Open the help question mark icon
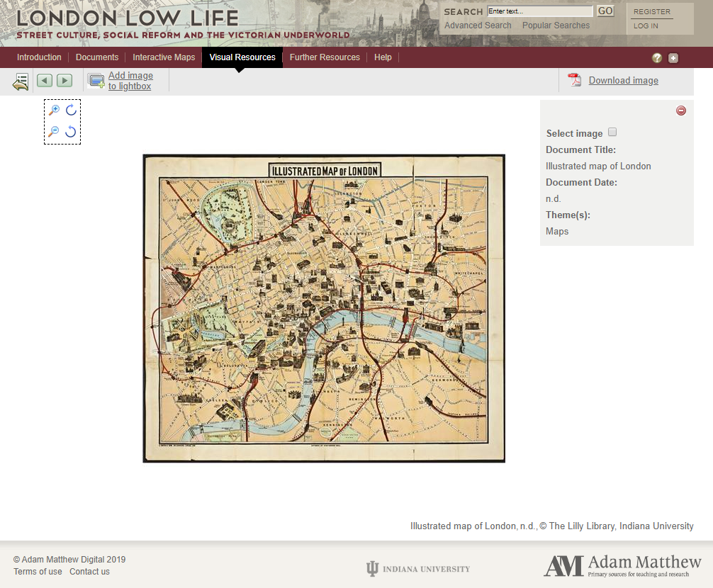The width and height of the screenshot is (713, 588). click(656, 57)
